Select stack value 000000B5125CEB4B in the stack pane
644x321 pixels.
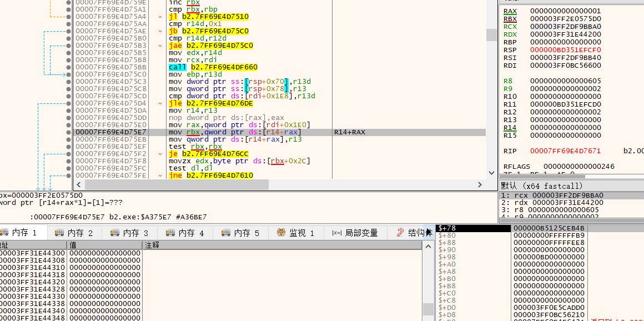pyautogui.click(x=549, y=228)
